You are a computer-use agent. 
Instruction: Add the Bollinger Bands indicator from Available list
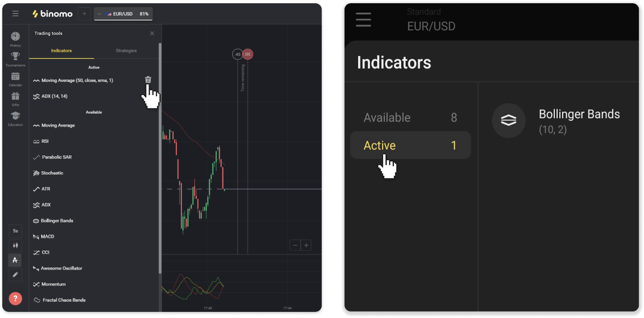[57, 221]
